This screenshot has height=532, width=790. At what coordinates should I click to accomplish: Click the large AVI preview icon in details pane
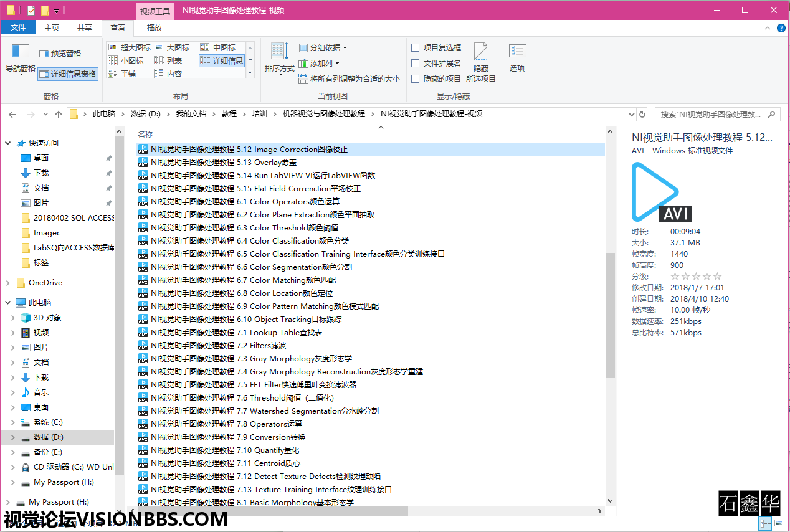(x=662, y=192)
